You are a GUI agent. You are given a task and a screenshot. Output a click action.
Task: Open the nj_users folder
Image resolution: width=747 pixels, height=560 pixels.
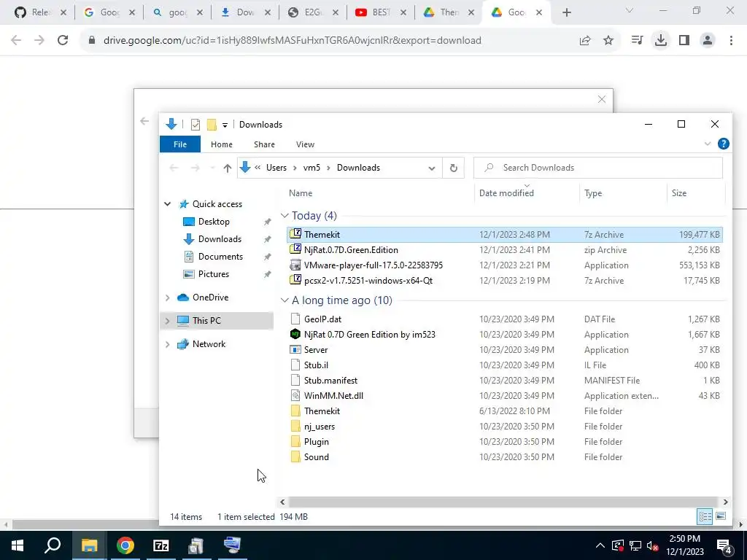click(x=505, y=426)
